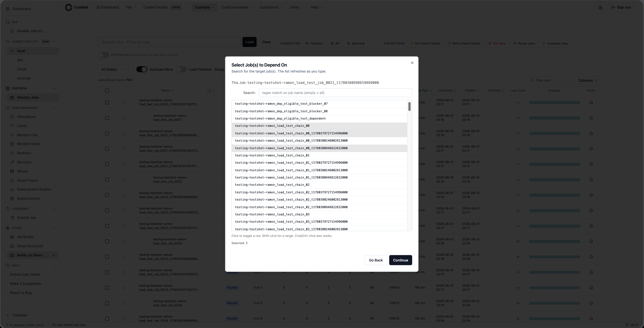
Task: Click Disable Job Int... sidebar item
Action: (31, 31)
